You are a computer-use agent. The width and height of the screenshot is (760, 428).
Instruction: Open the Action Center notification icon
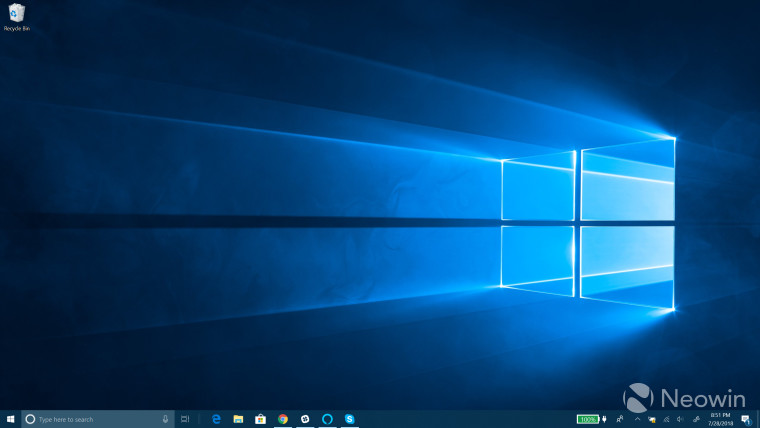coord(746,420)
